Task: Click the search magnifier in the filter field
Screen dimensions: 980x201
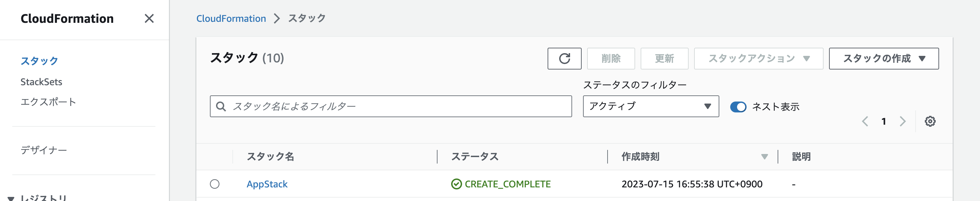Action: point(222,107)
